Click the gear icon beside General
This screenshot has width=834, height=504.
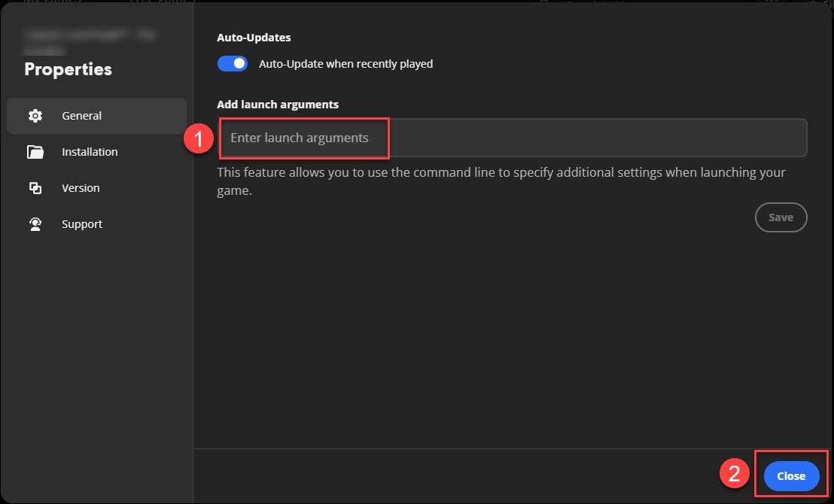(35, 116)
